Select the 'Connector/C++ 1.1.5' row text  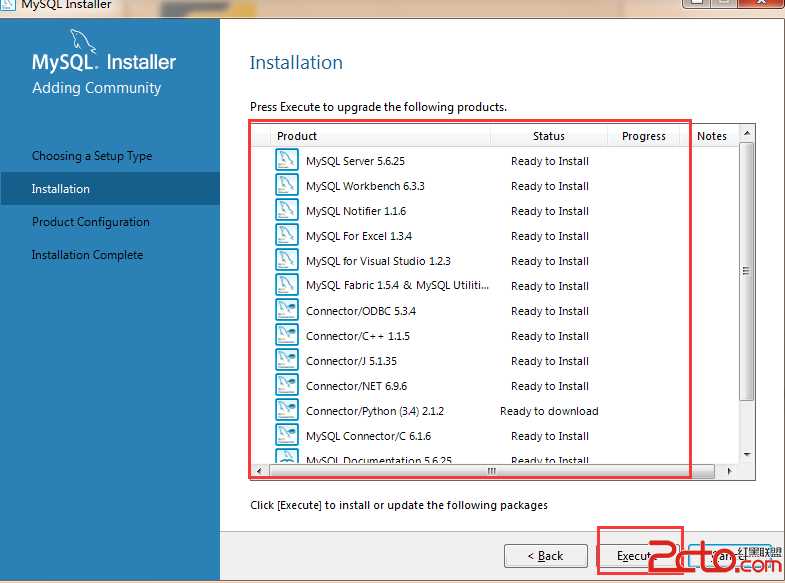point(357,336)
